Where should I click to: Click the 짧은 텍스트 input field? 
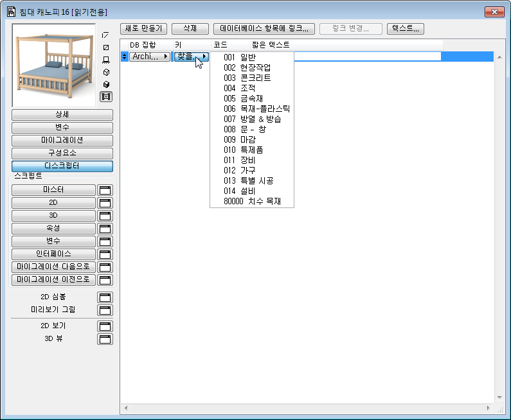367,57
